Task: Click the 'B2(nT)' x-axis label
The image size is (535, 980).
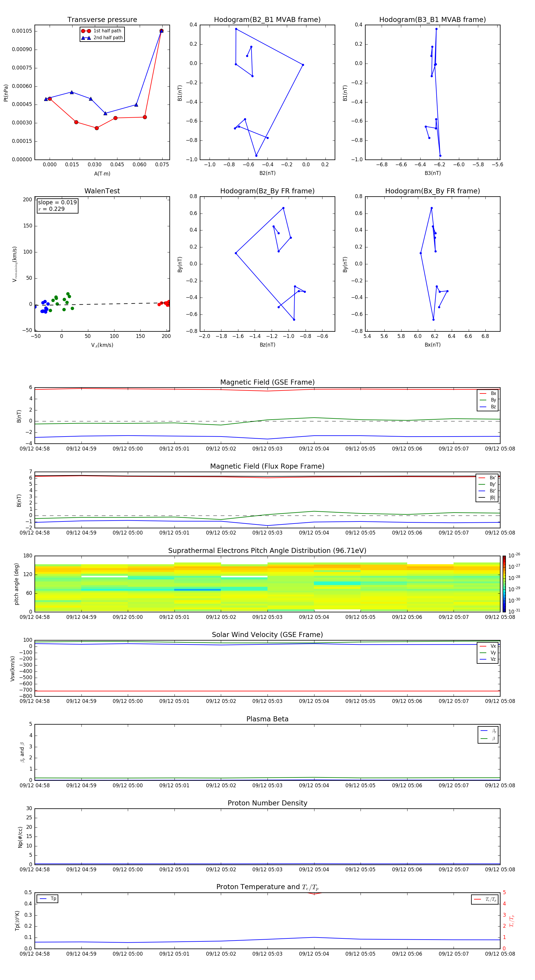Action: (267, 173)
